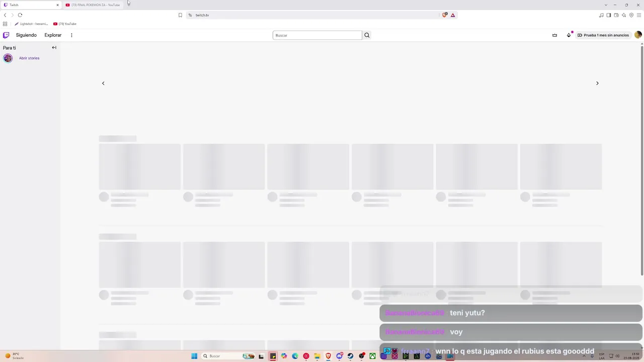
Task: Open the Task View taskbar icon
Action: [x=261, y=356]
